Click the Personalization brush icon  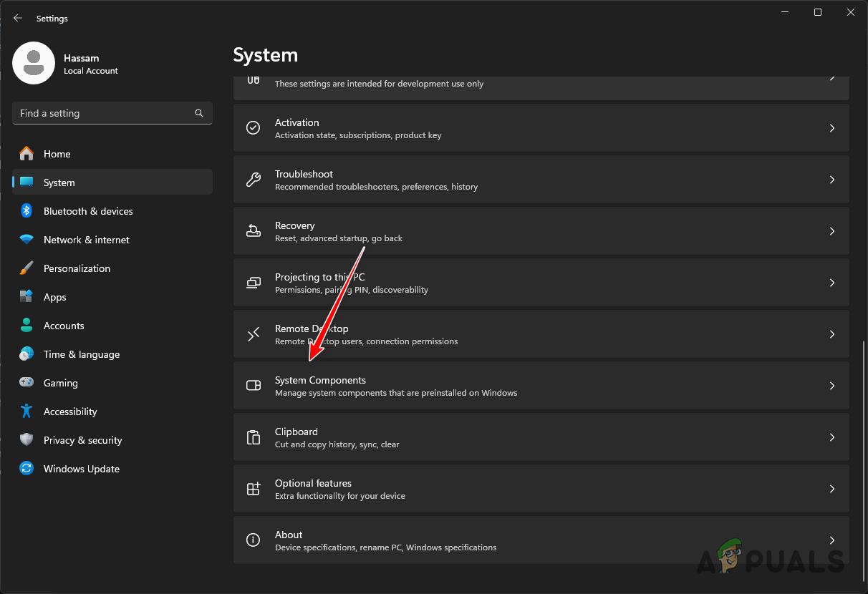click(x=26, y=268)
